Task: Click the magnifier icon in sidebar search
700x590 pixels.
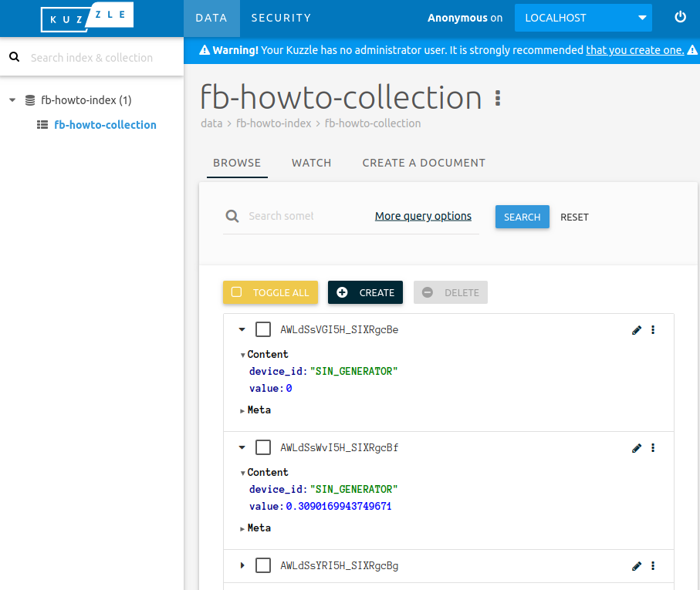Action: point(14,57)
